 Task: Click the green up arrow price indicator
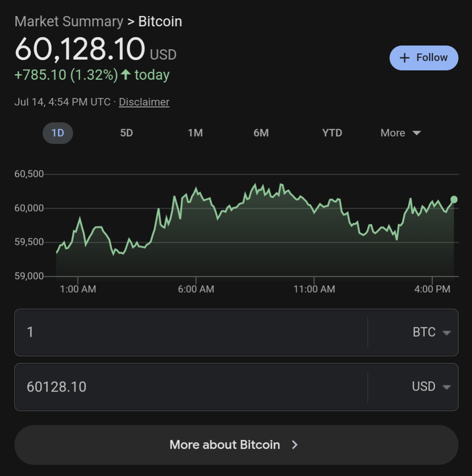click(x=125, y=75)
